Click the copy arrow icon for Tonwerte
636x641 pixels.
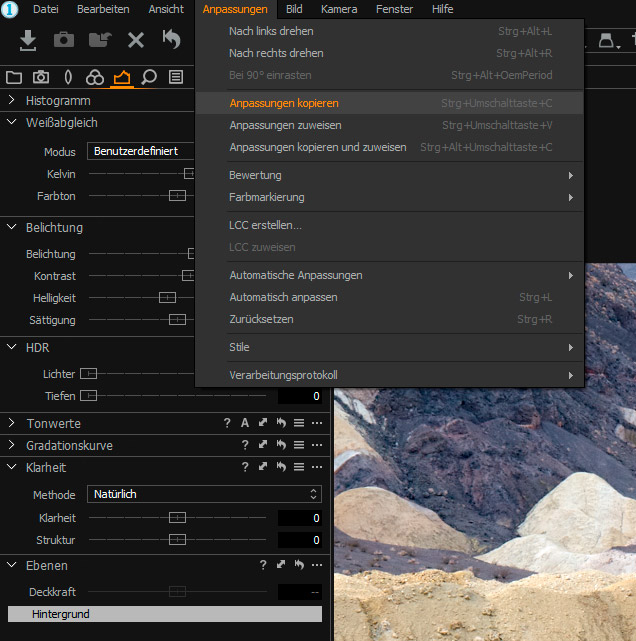pyautogui.click(x=263, y=423)
